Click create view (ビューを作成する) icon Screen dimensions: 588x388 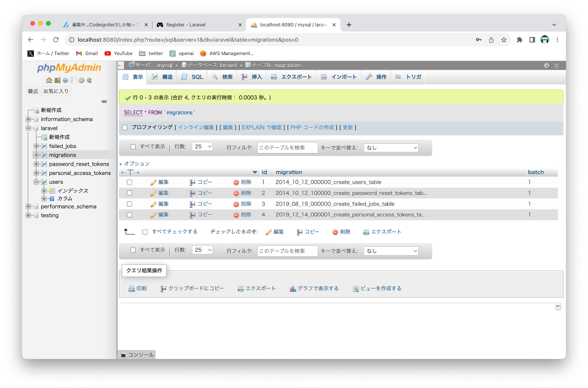356,289
